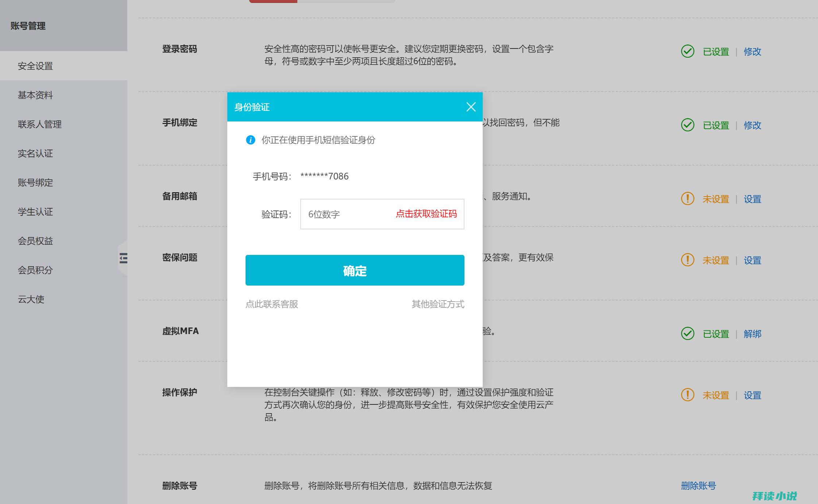
Task: Click 设置 for 密保问题
Action: (752, 260)
